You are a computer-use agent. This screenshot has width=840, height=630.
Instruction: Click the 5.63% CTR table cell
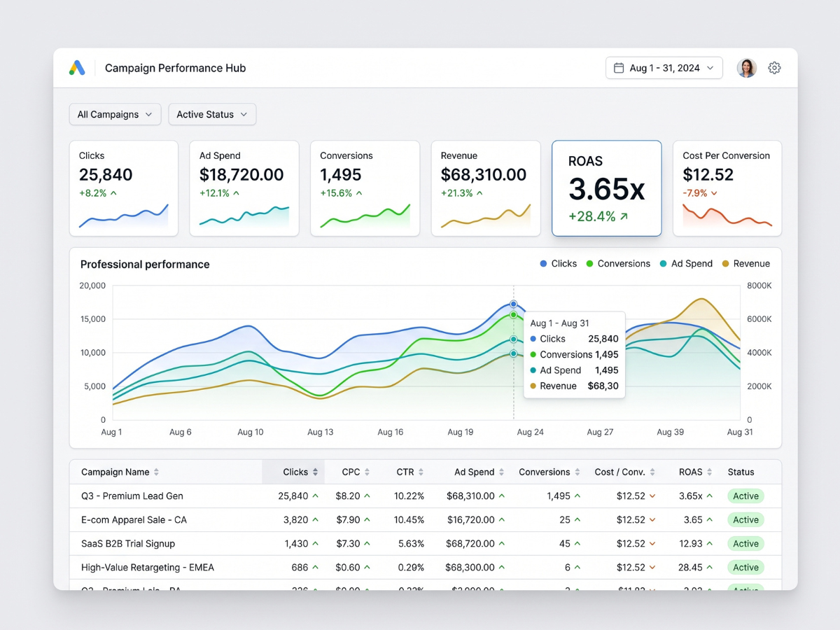[410, 544]
